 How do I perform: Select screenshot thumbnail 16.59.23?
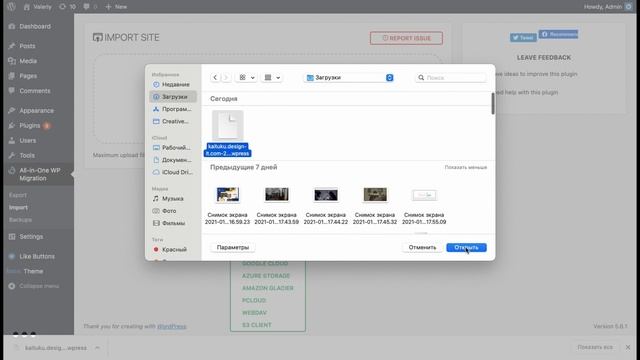228,195
